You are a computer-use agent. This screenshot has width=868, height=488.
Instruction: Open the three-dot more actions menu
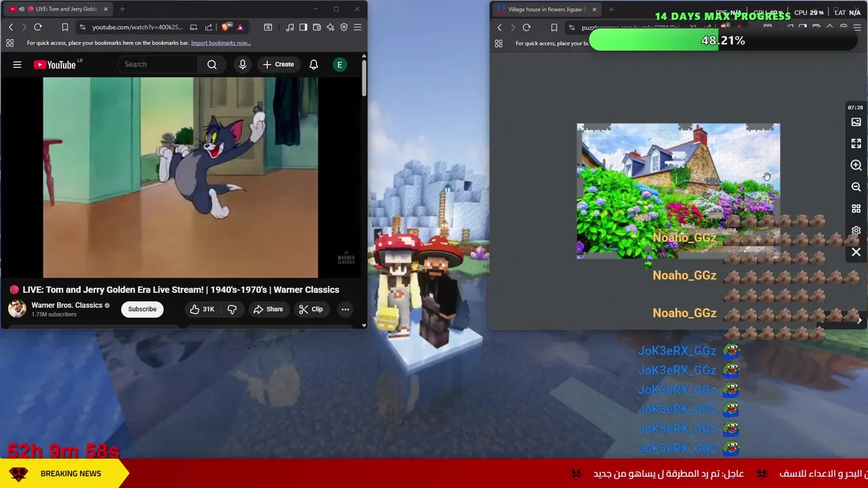(345, 309)
